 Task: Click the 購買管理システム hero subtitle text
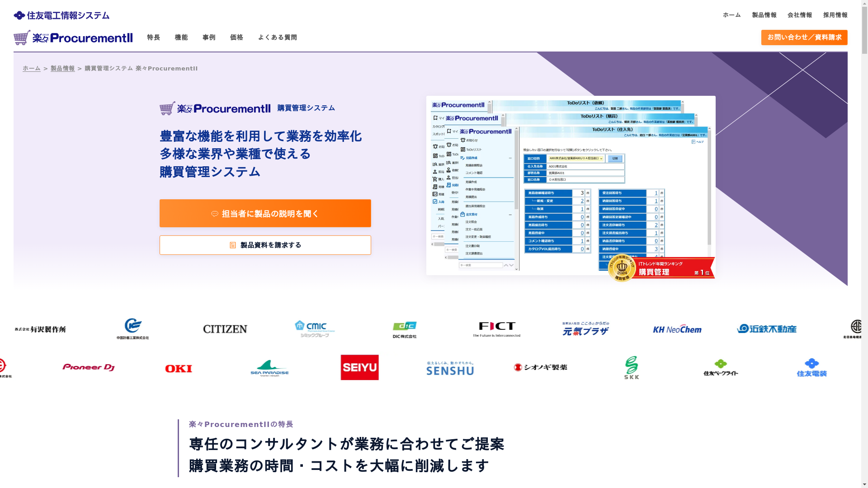click(x=306, y=108)
